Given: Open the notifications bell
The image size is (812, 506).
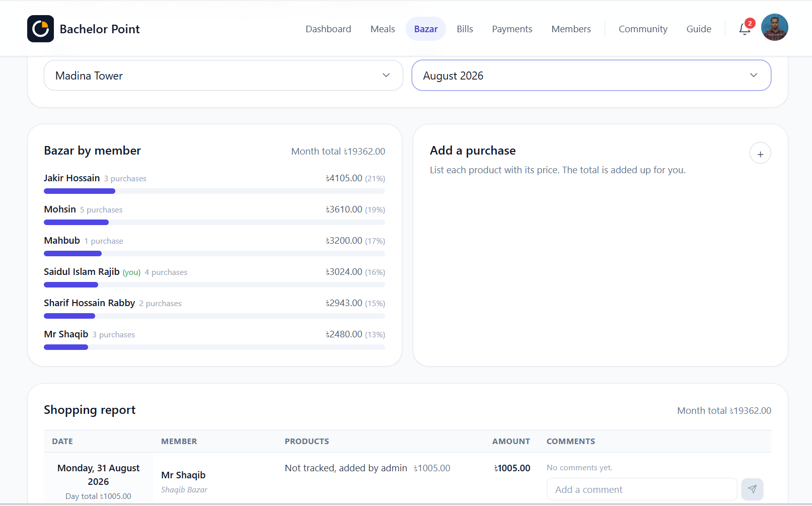Looking at the screenshot, I should [x=745, y=29].
